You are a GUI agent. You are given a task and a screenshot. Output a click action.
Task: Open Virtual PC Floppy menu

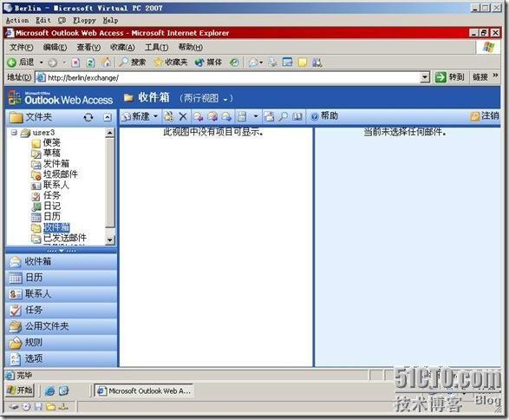(x=84, y=21)
